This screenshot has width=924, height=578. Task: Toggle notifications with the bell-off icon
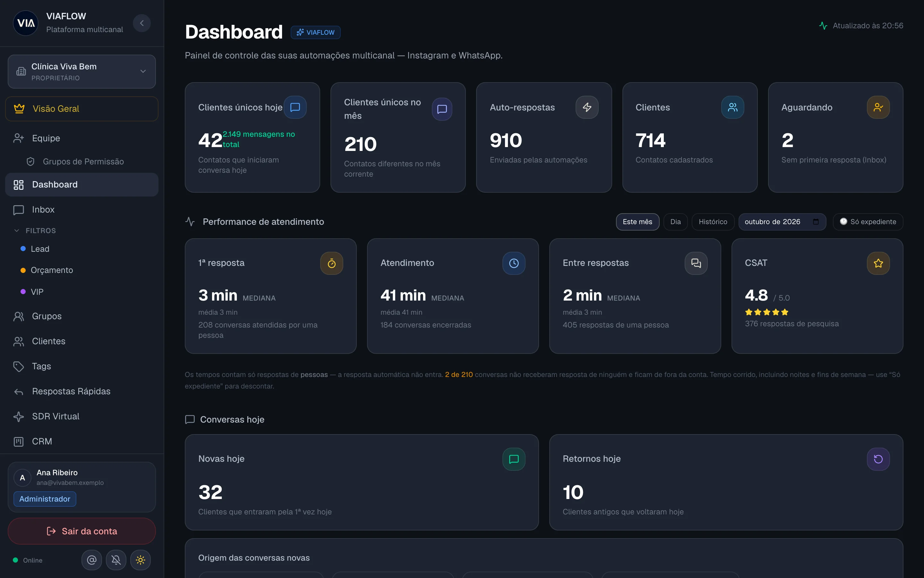pos(116,560)
